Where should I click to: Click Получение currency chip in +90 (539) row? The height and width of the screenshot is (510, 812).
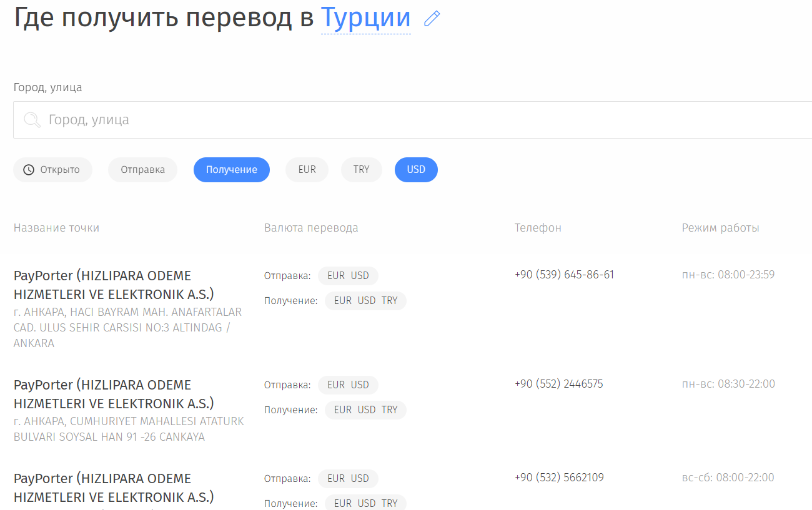365,301
